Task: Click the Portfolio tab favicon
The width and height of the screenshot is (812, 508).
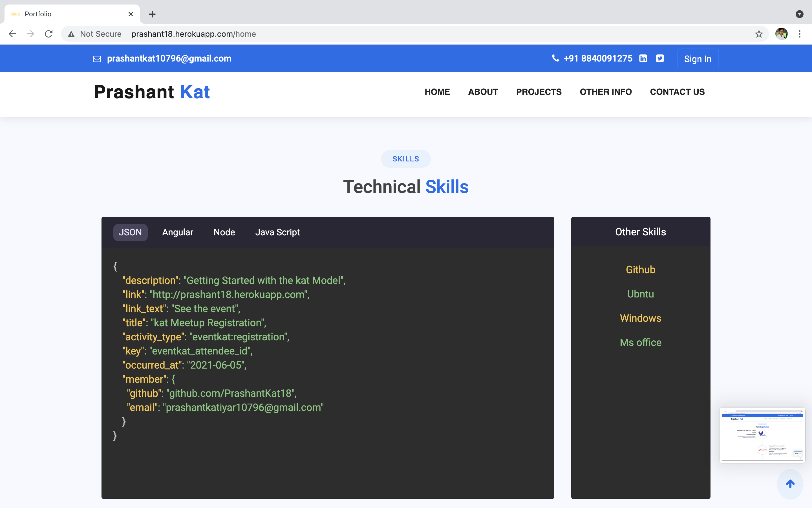Action: 16,14
